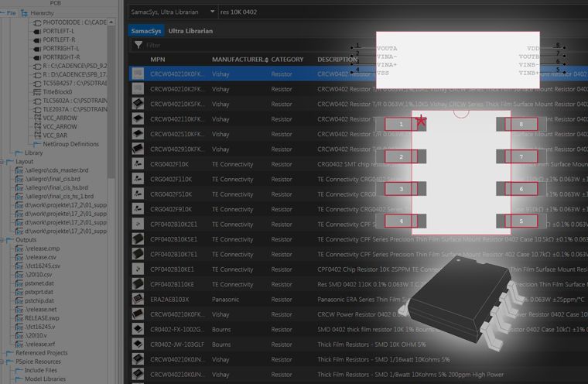Select the CPF0402B110KE part number
Screen dimensions: 588x384
[172, 284]
